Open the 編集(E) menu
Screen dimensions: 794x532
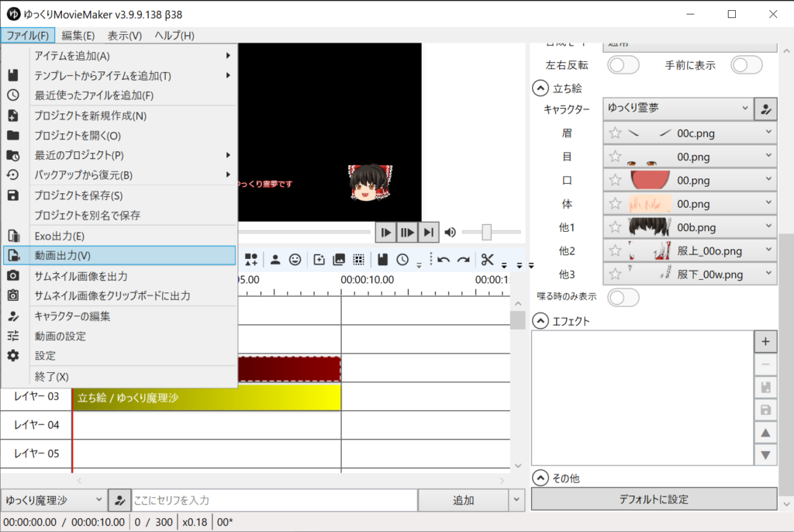(x=78, y=36)
